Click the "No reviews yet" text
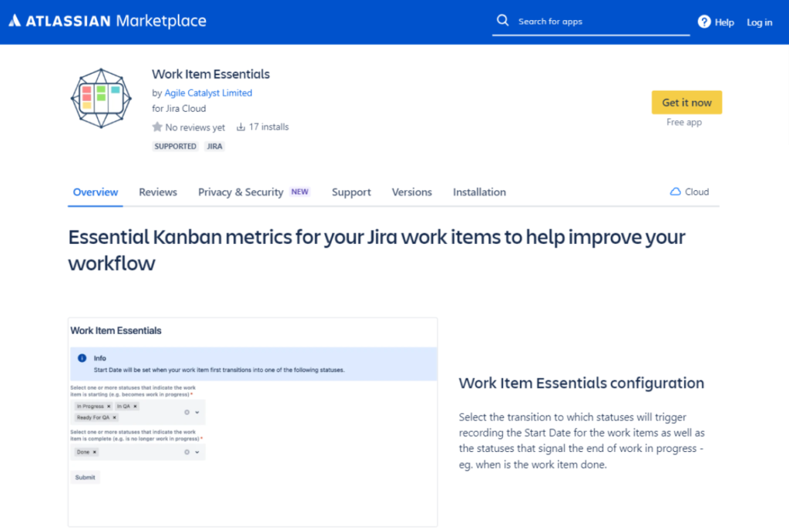Image resolution: width=789 pixels, height=532 pixels. 195,127
